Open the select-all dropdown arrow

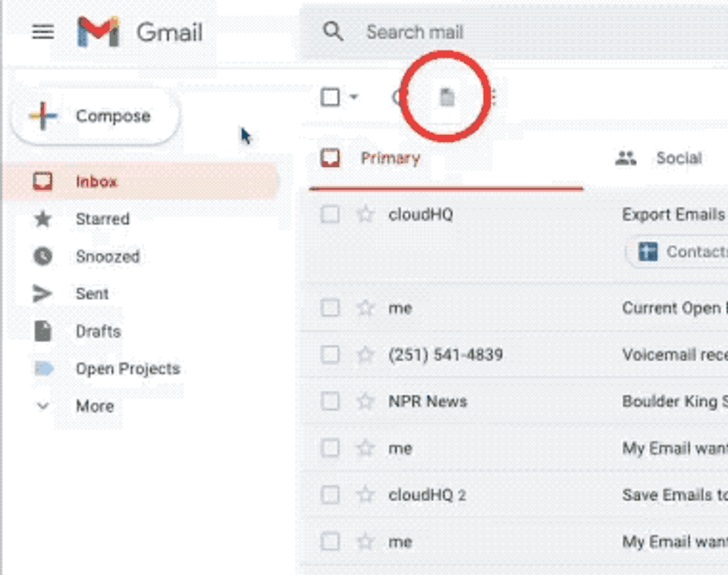[354, 97]
